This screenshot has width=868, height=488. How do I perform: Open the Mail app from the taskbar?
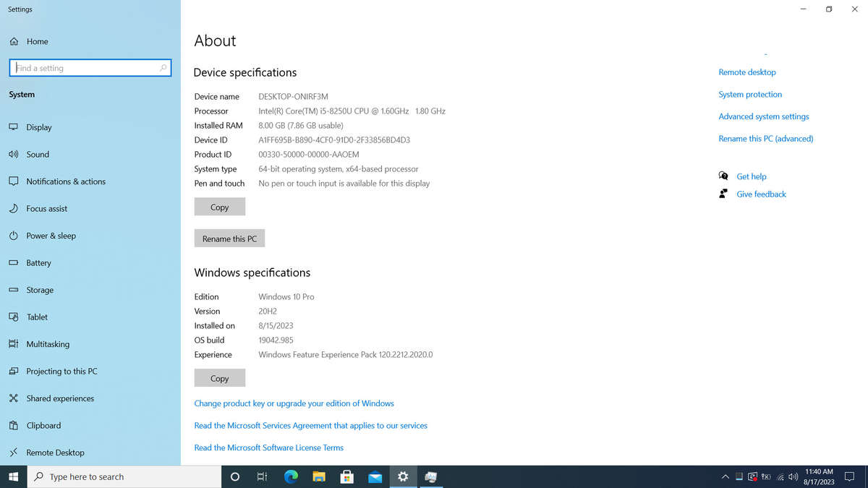click(375, 476)
